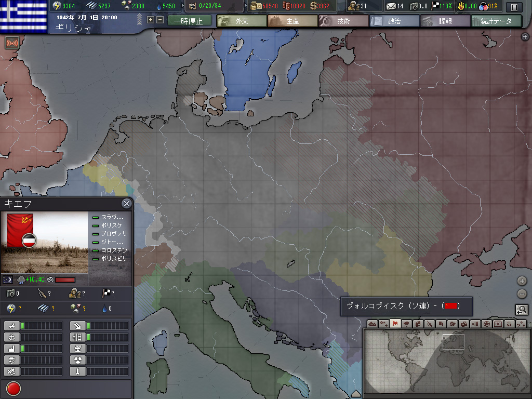Click the energy value 9364

point(69,6)
